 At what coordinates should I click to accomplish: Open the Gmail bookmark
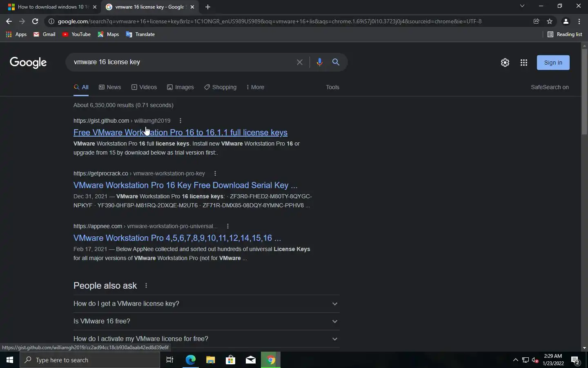pyautogui.click(x=45, y=34)
